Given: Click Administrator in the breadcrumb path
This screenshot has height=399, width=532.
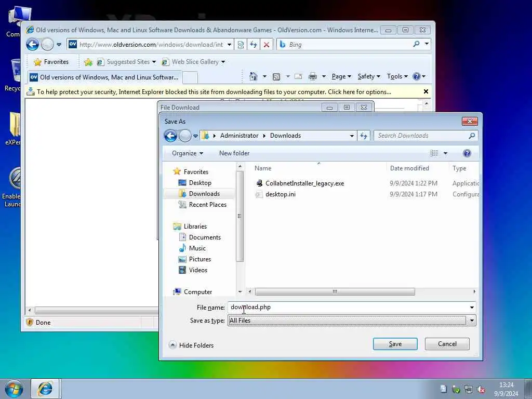Looking at the screenshot, I should coord(239,136).
